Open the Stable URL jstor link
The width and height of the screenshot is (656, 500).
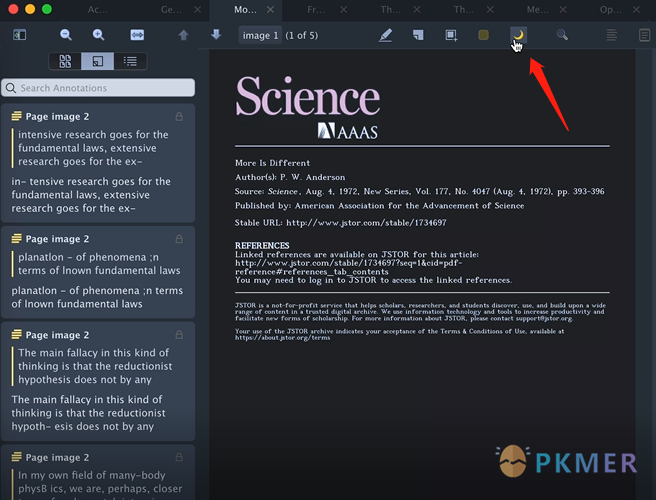366,223
